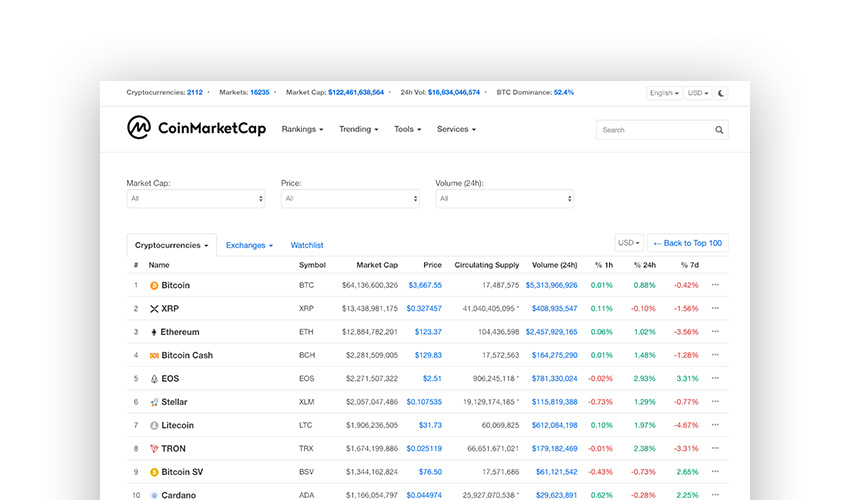Open more options for XRP row
850x500 pixels.
coord(715,308)
